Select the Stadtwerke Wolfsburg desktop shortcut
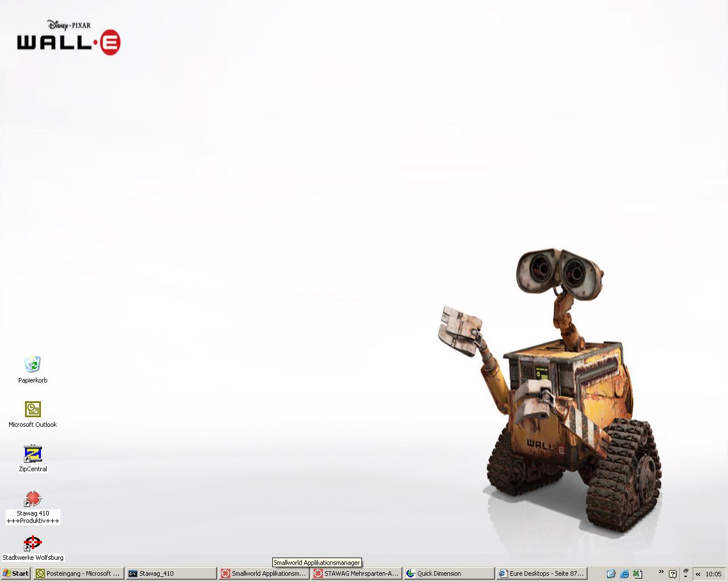Viewport: 728px width, 582px height. coord(32,548)
